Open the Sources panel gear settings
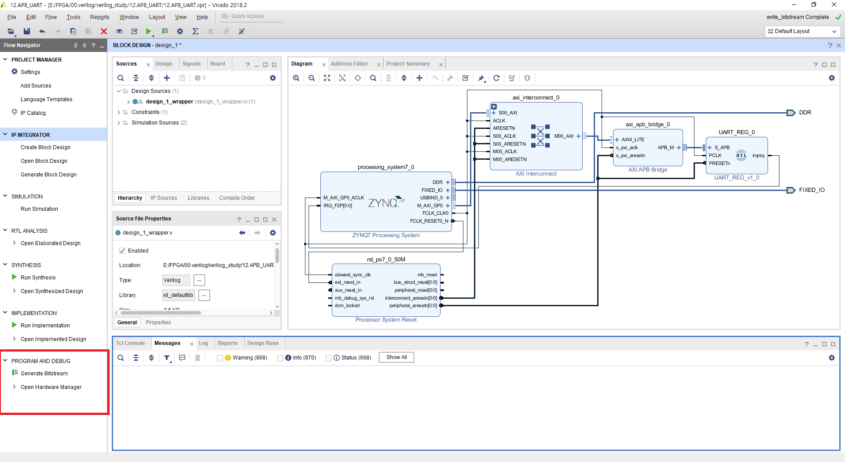The height and width of the screenshot is (462, 845). click(273, 78)
